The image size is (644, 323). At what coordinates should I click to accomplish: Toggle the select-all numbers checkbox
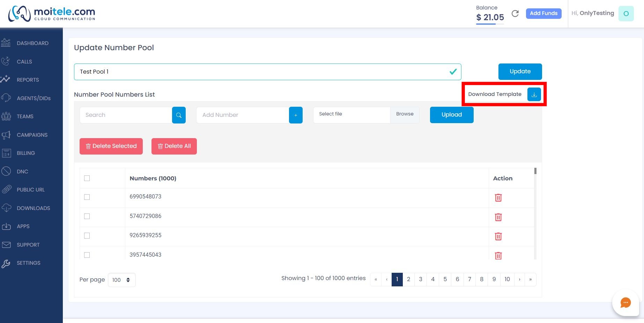(x=87, y=178)
